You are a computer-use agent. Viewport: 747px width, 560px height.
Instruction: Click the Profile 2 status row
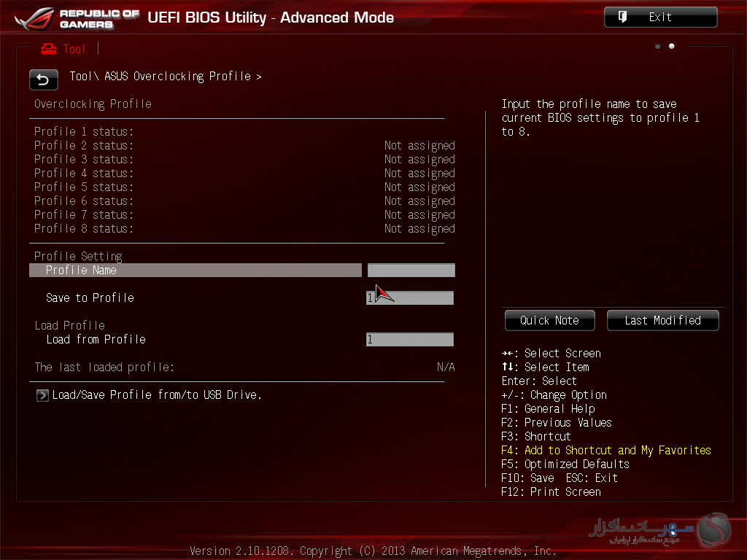click(244, 146)
